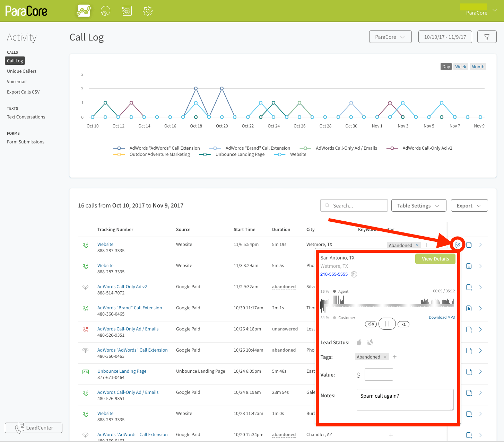Open Export Calls CSV in sidebar
The height and width of the screenshot is (442, 504).
(23, 92)
